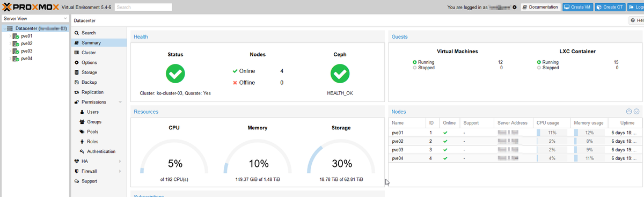Open the Firewall section
This screenshot has width=644, height=197.
pos(90,171)
